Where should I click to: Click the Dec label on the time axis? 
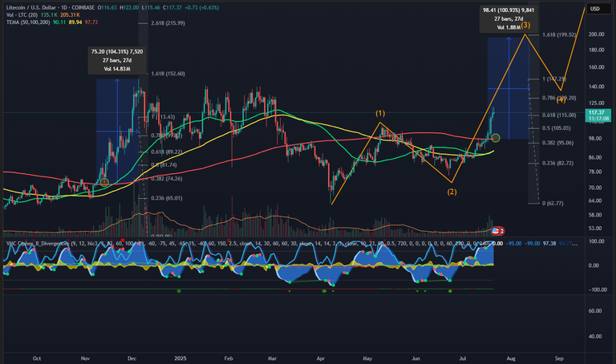[132, 358]
